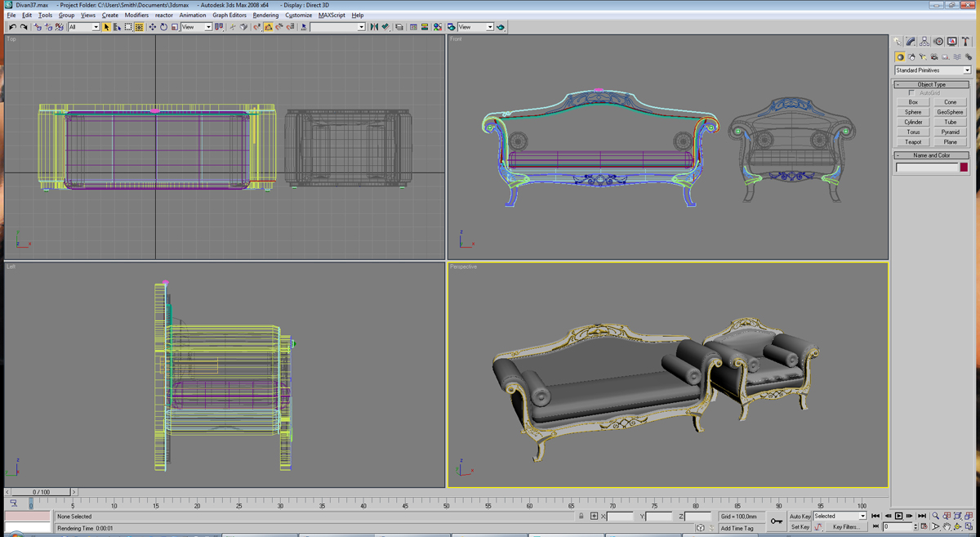
Task: Open the Rendering menu
Action: (265, 15)
